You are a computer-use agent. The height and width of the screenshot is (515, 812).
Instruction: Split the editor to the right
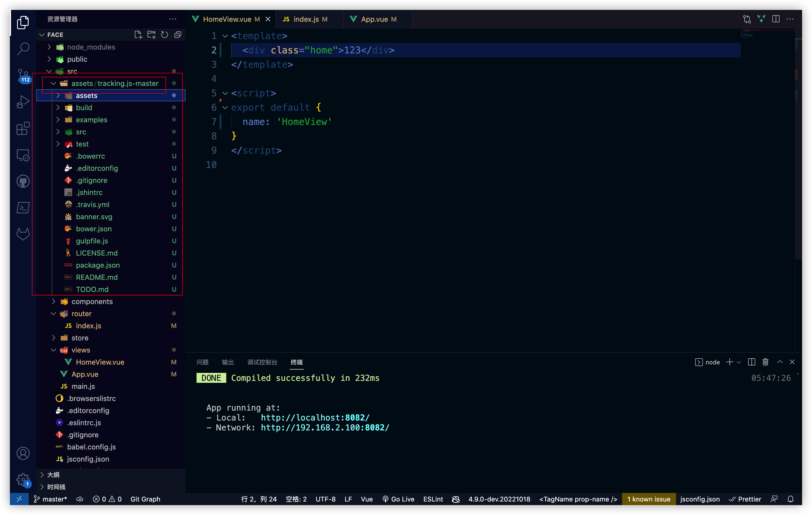776,19
